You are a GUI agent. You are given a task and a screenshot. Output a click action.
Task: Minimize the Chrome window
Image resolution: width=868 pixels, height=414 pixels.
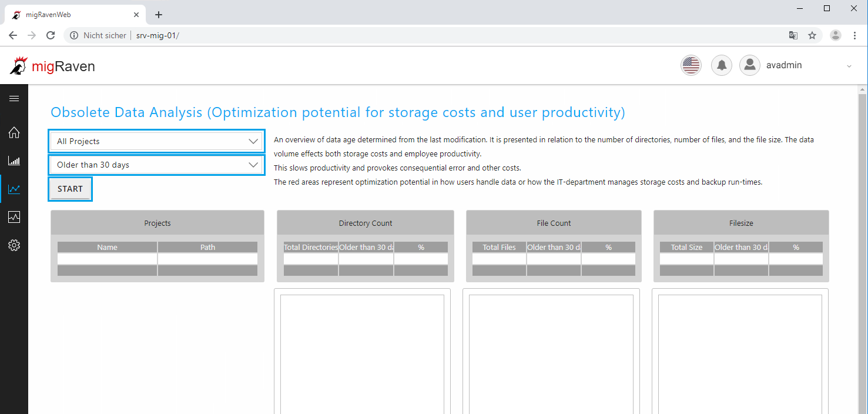click(x=800, y=8)
